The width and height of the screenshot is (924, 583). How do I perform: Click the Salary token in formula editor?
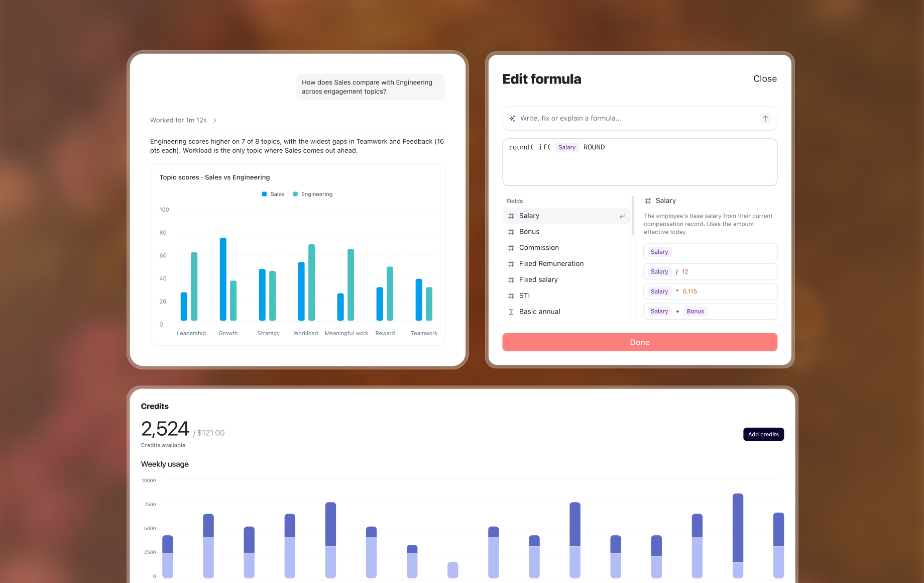pyautogui.click(x=567, y=147)
